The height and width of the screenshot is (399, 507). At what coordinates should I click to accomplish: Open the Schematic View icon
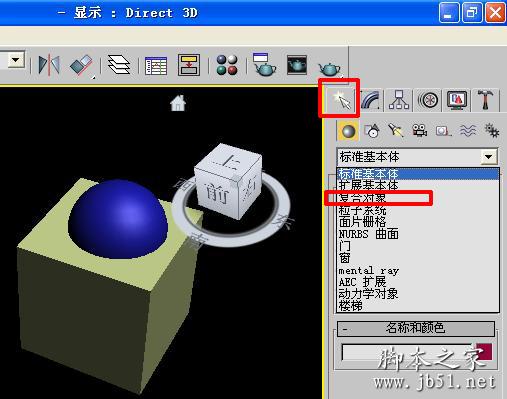189,65
